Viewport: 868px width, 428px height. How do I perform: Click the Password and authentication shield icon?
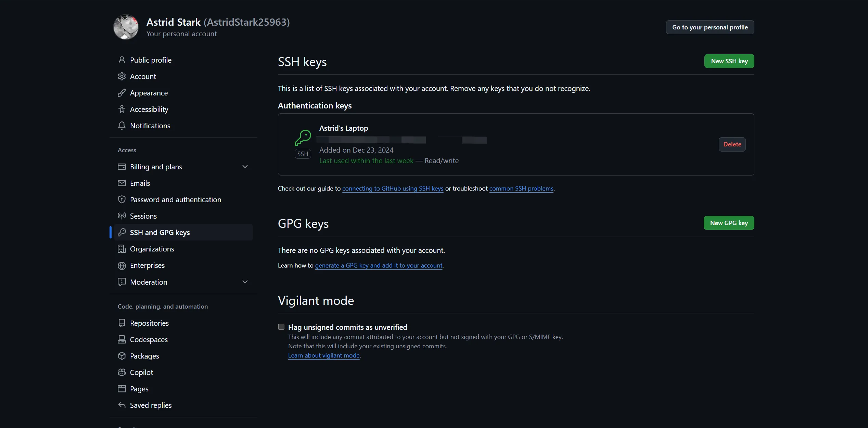tap(122, 199)
